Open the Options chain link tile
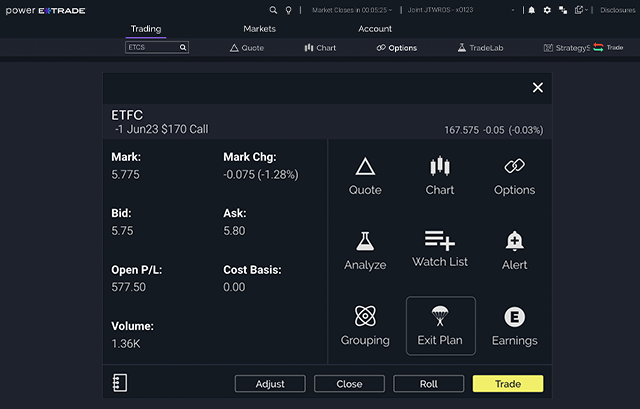This screenshot has width=640, height=409. 514,176
